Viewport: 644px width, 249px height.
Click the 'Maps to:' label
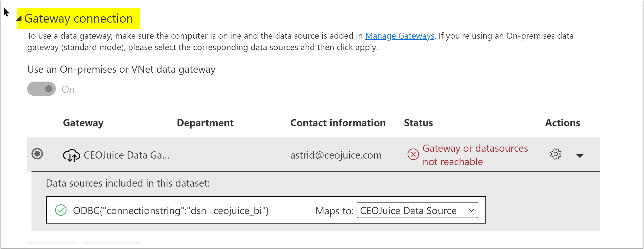(x=335, y=211)
